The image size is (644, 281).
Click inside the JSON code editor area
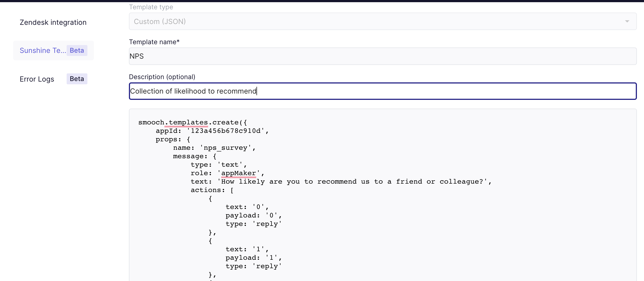383,195
